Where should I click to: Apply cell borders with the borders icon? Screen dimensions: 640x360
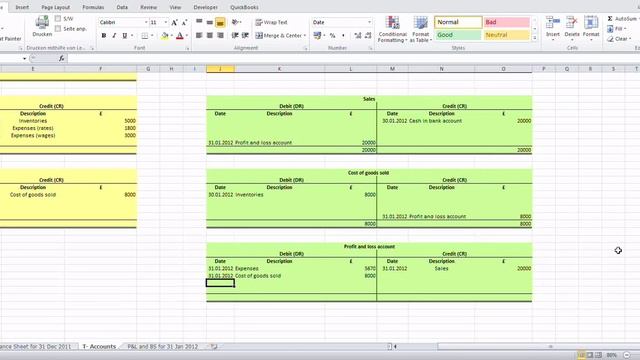(144, 36)
